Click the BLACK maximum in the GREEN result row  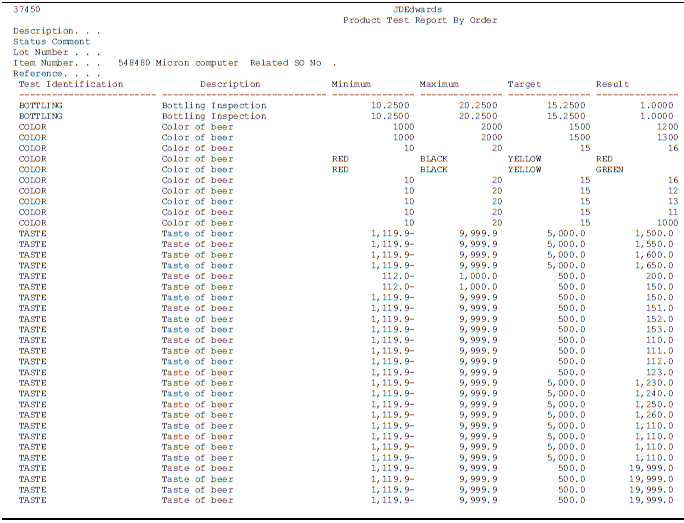(x=434, y=170)
